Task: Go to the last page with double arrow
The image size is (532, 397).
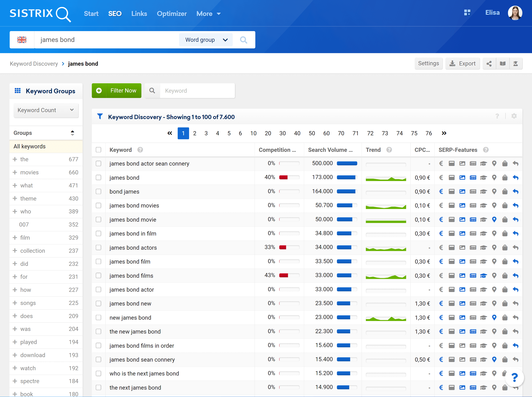Action: (444, 133)
